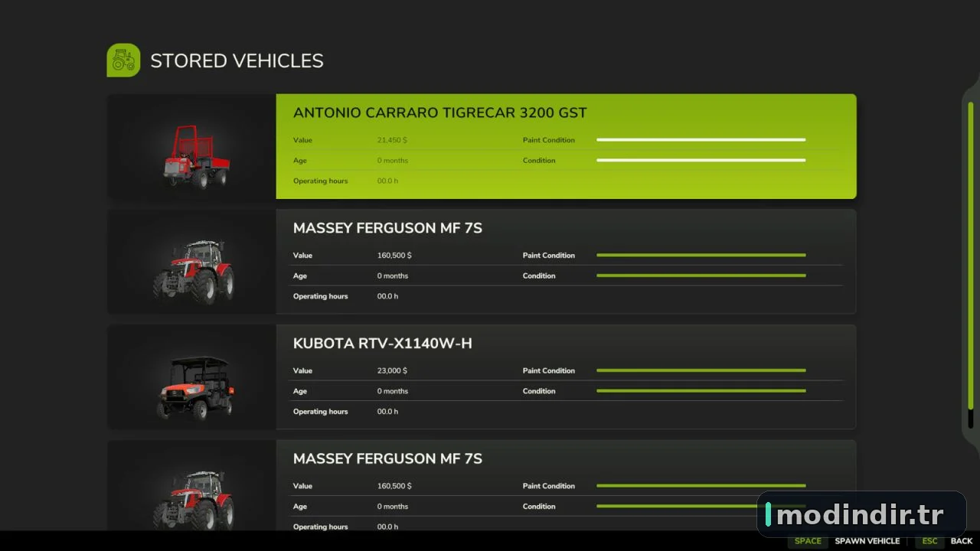Click the "STORED VEHICLES" heading
The image size is (980, 551).
pos(237,61)
